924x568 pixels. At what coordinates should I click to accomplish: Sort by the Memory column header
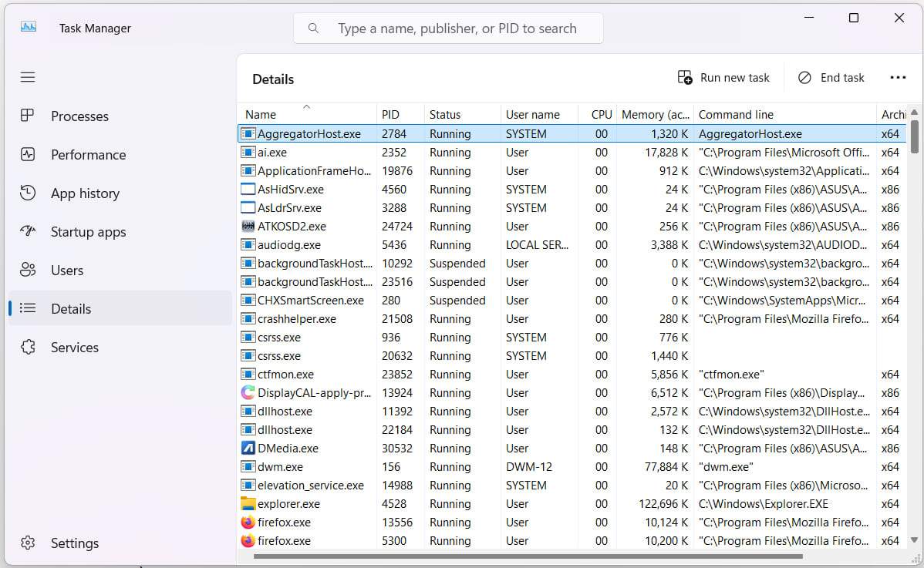tap(656, 115)
